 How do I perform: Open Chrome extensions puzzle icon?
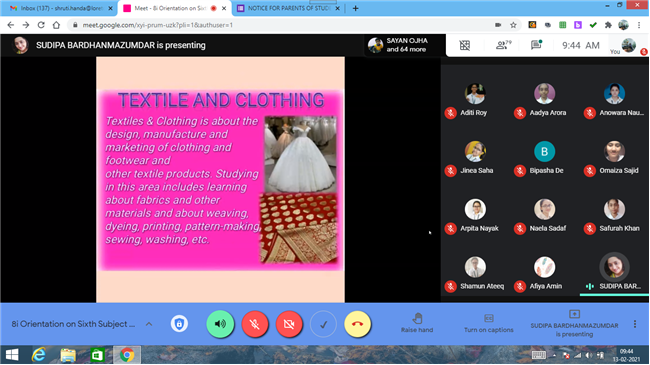click(x=608, y=25)
